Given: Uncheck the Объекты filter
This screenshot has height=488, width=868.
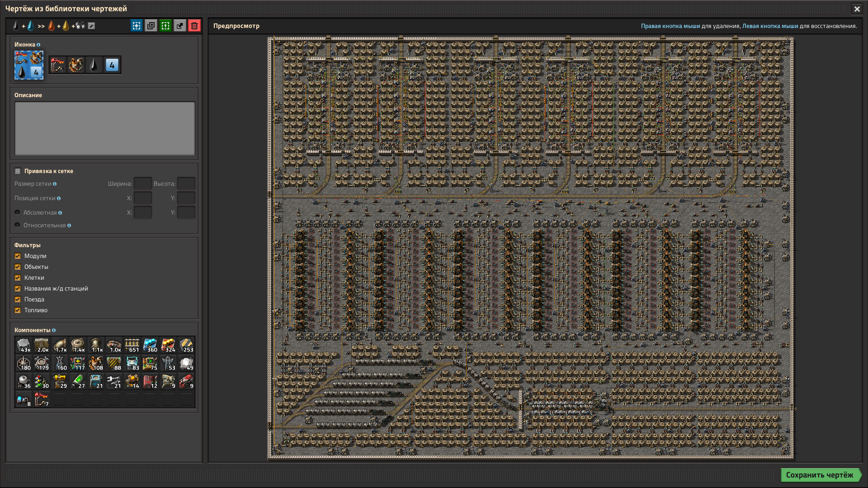Looking at the screenshot, I should point(18,267).
